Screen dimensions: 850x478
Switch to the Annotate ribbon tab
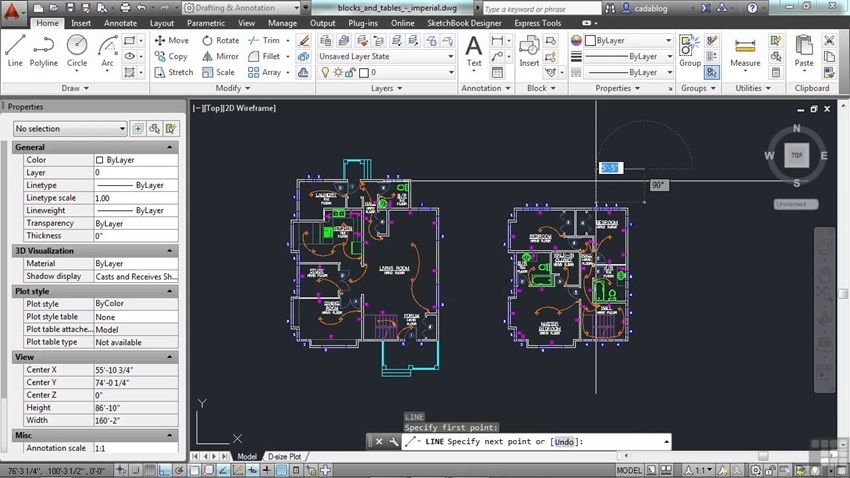(x=120, y=23)
